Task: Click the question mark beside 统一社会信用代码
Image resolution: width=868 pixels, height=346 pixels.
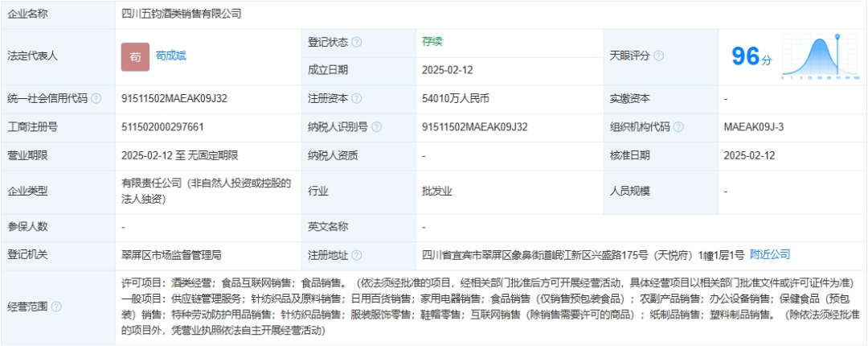Action: point(96,99)
